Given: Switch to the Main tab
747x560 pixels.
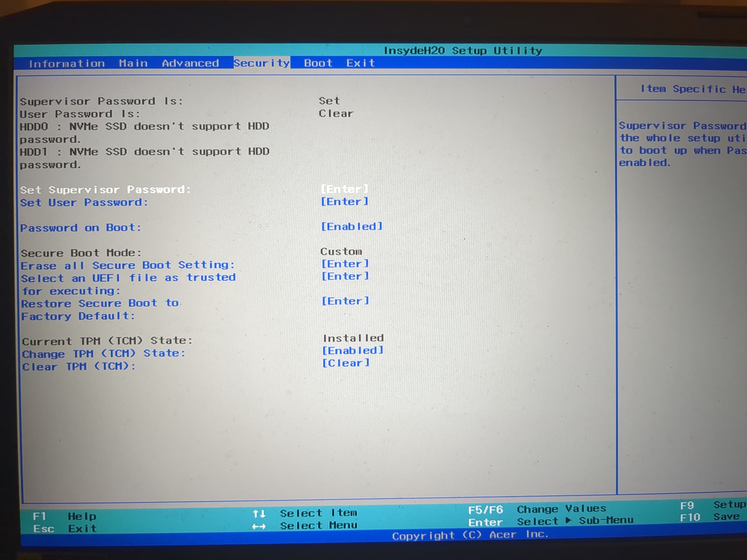Looking at the screenshot, I should click(x=133, y=63).
